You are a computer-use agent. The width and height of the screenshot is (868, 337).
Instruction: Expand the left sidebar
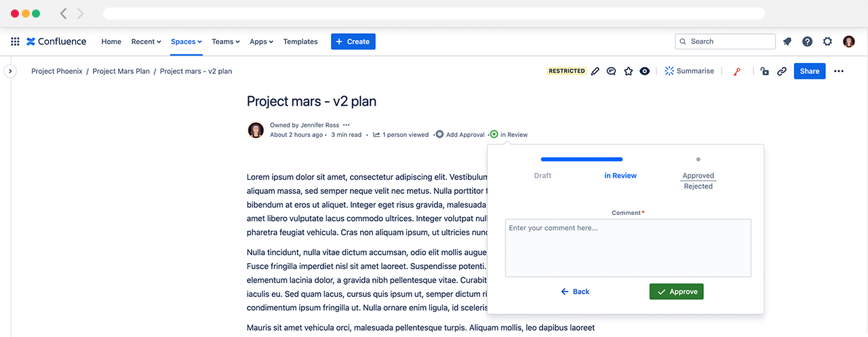(x=9, y=71)
